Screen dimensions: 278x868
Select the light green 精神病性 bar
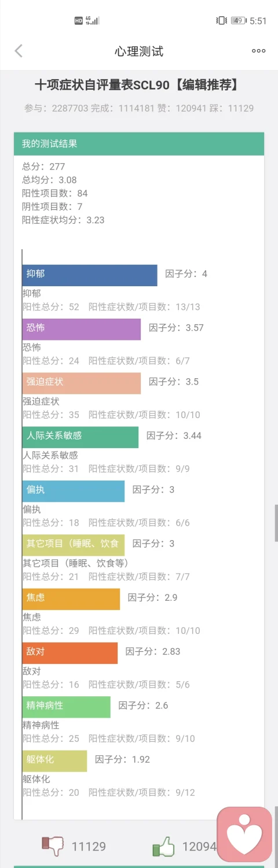(67, 707)
